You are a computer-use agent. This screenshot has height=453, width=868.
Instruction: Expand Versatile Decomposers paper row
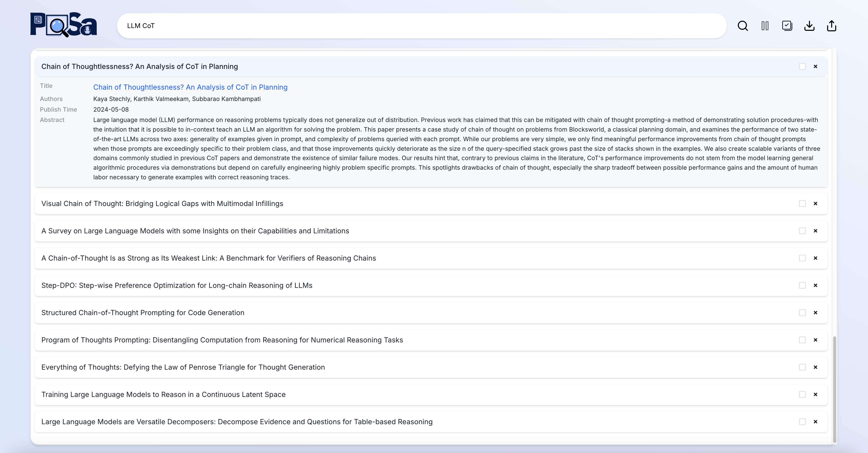pyautogui.click(x=431, y=422)
